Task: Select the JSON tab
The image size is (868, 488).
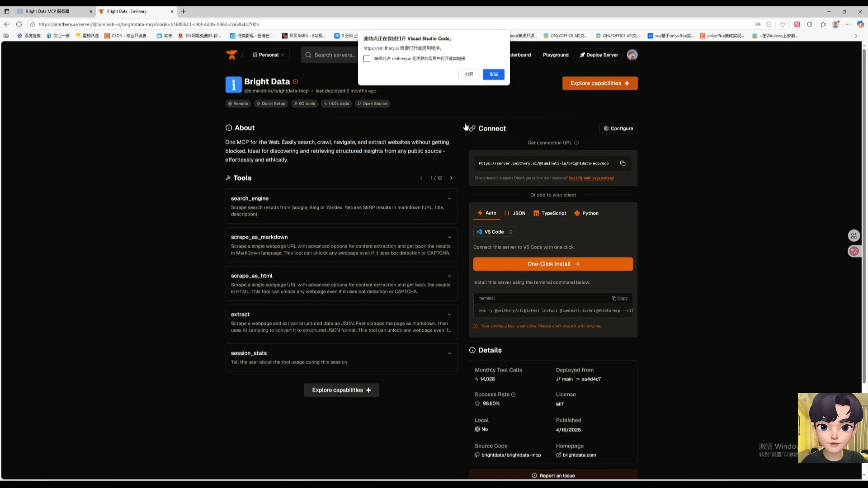Action: [515, 213]
